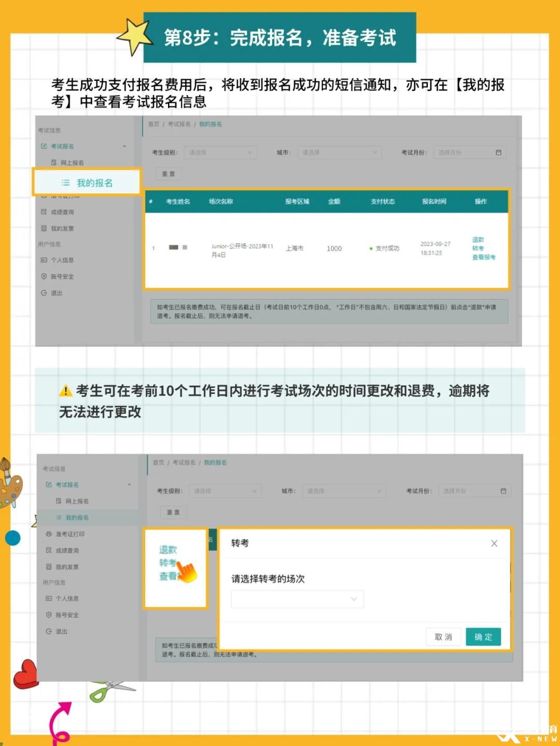Click the 网上报名 icon in lower screenshot sidebar
Viewport: 560px width, 746px height.
tap(59, 501)
